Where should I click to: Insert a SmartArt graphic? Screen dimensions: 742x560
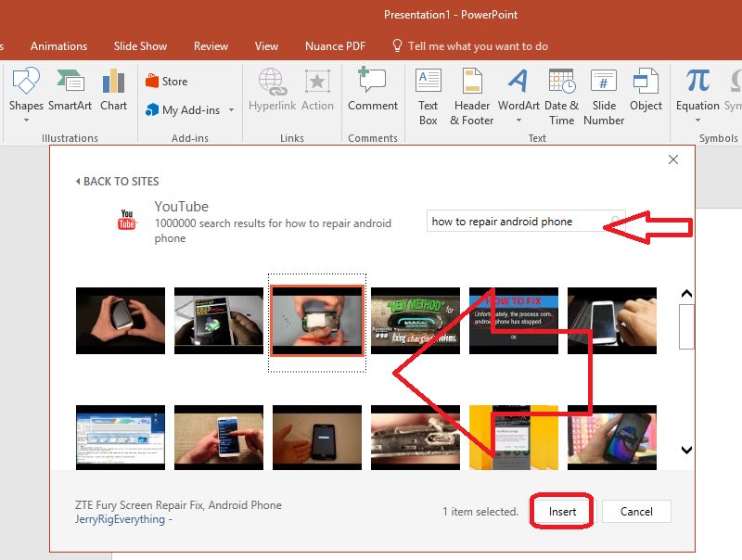[70, 89]
